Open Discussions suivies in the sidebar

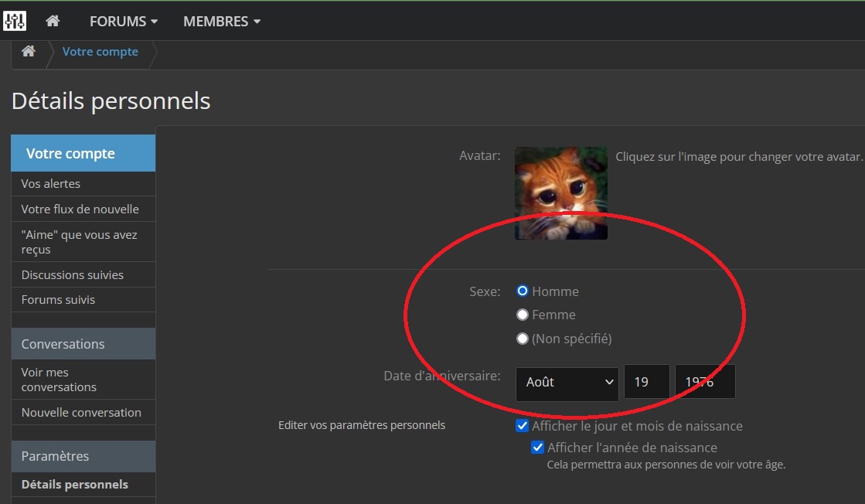coord(73,275)
